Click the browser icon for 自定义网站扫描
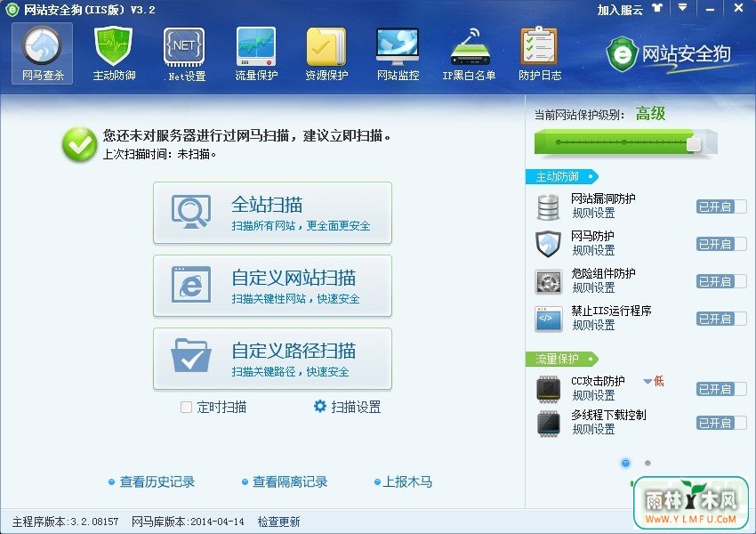The height and width of the screenshot is (534, 756). [x=191, y=285]
